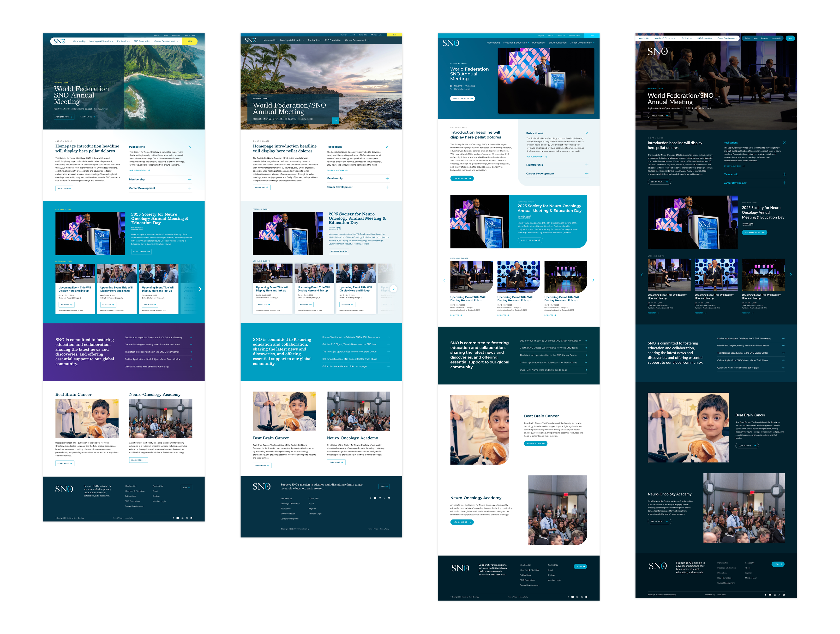Click large SNO logo in dark-theme mockup hero
This screenshot has height=634, width=840.
(657, 51)
